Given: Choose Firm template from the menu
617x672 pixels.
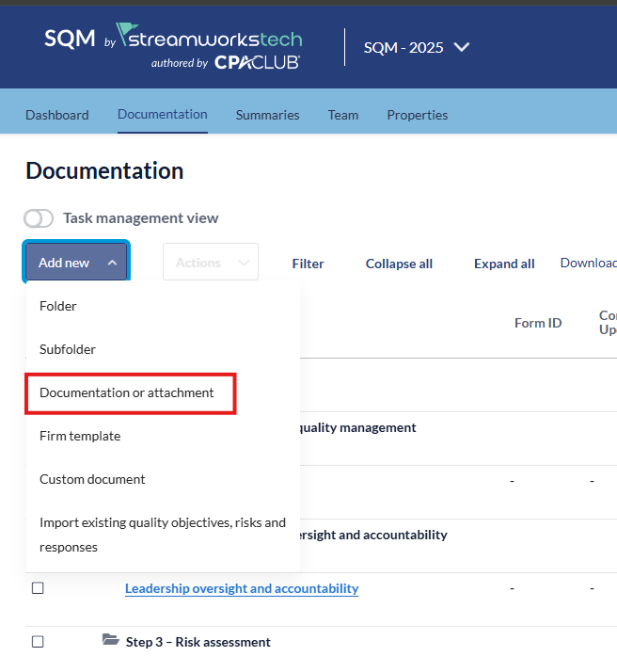Looking at the screenshot, I should pyautogui.click(x=80, y=436).
